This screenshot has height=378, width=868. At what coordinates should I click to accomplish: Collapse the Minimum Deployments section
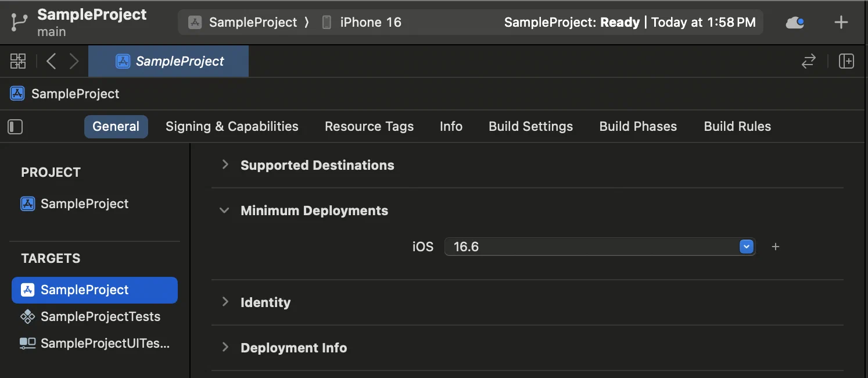(224, 211)
